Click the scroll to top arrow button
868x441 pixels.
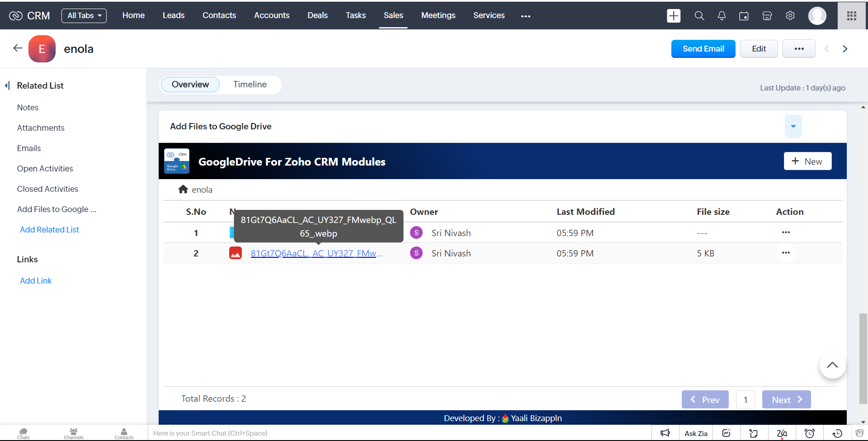click(832, 365)
